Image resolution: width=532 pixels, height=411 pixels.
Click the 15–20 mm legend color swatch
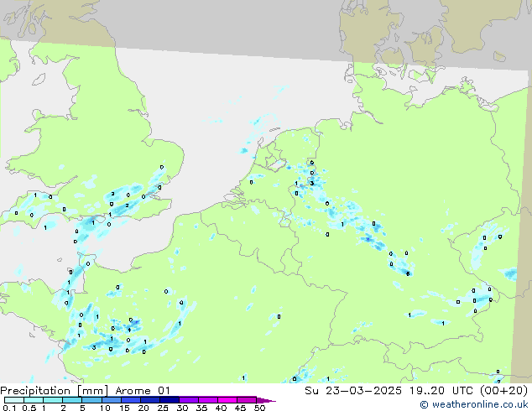click(x=130, y=400)
